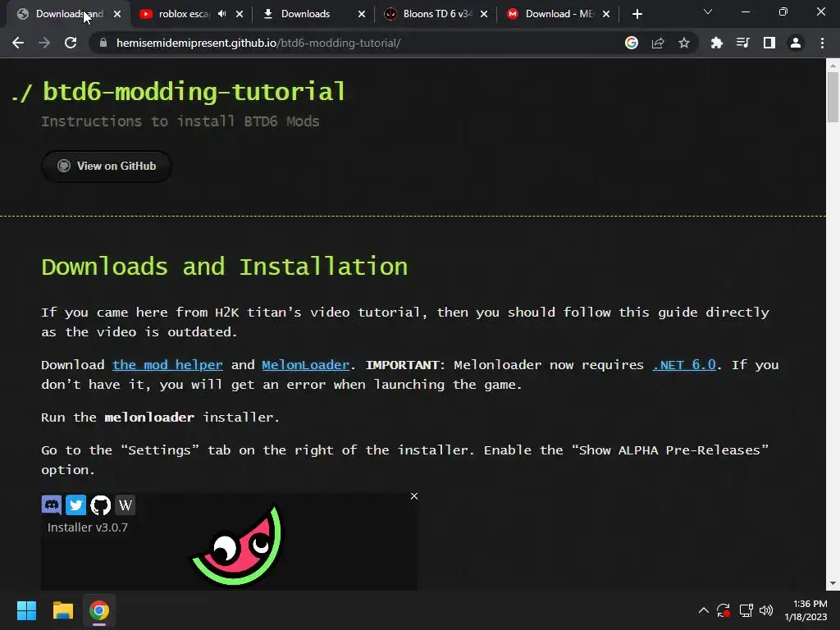The image size is (840, 630).
Task: Click the address bar URL
Action: (258, 43)
